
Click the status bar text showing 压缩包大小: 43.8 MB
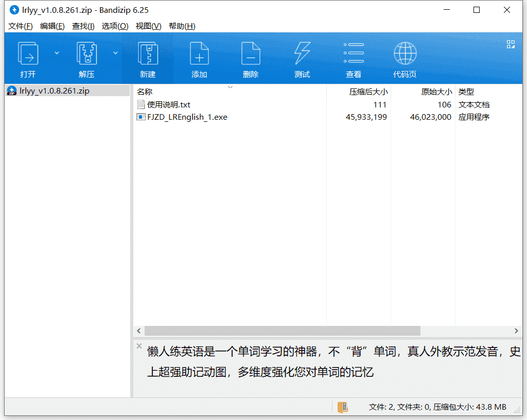click(x=469, y=407)
